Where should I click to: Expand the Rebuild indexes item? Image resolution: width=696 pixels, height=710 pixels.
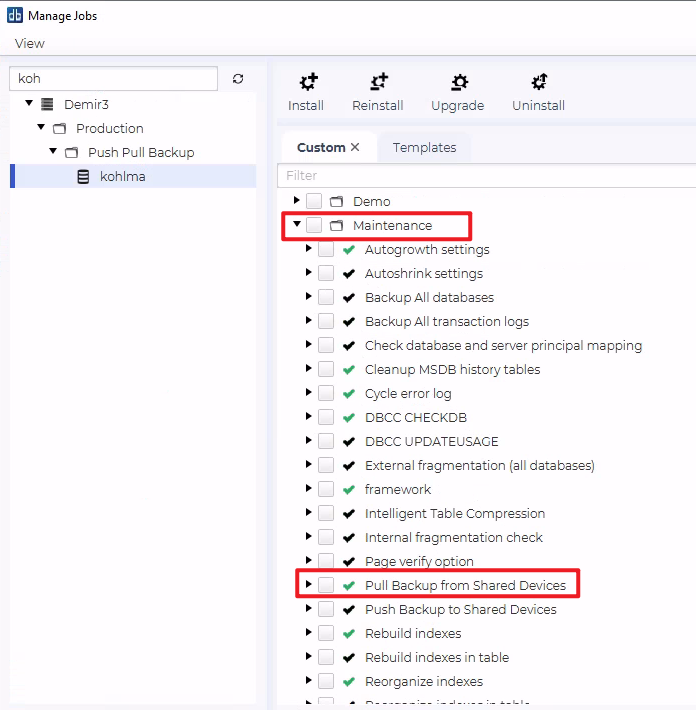coord(309,634)
